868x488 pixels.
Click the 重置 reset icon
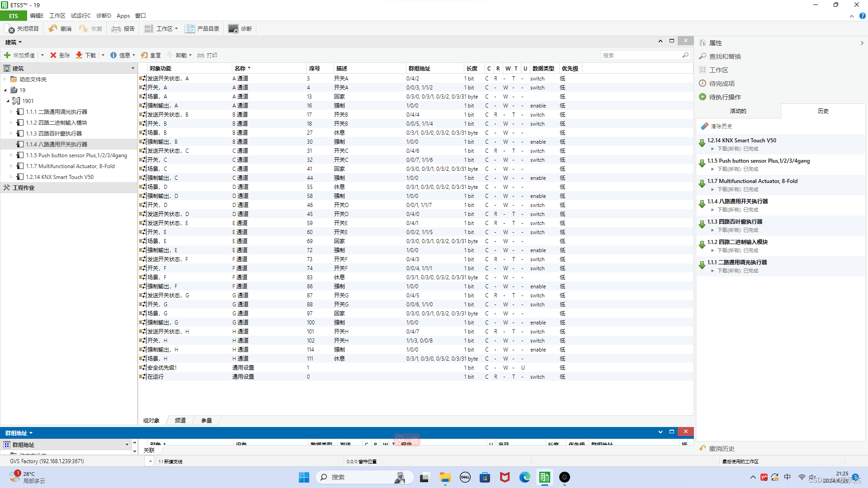[144, 55]
